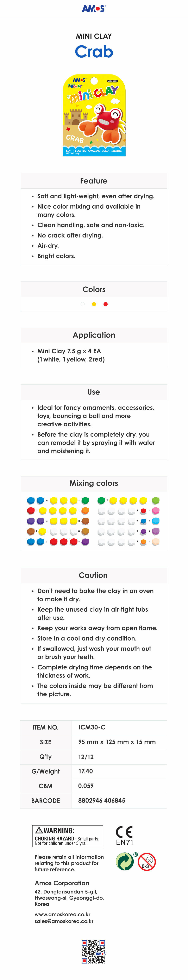Open the www.amoskorea.co.kr website link
The image size is (188, 980).
tap(62, 914)
